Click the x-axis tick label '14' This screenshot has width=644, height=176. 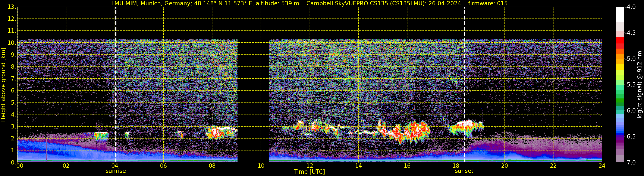[x=358, y=166]
